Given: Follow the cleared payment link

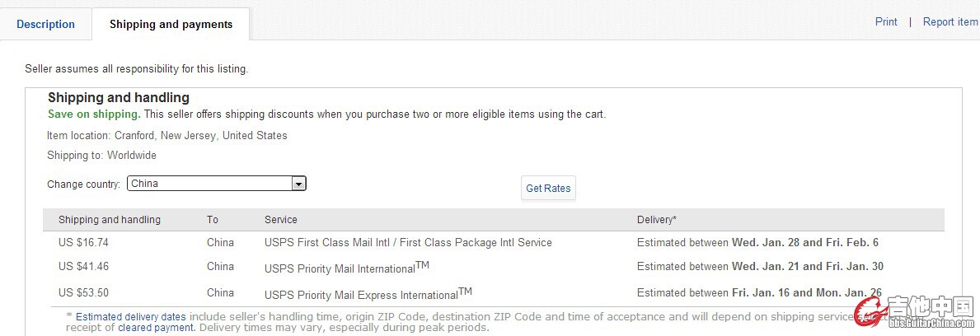Looking at the screenshot, I should click(x=157, y=328).
